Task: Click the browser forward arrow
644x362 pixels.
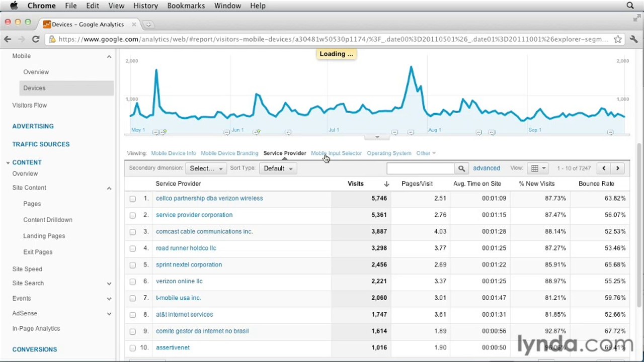Action: (22, 39)
